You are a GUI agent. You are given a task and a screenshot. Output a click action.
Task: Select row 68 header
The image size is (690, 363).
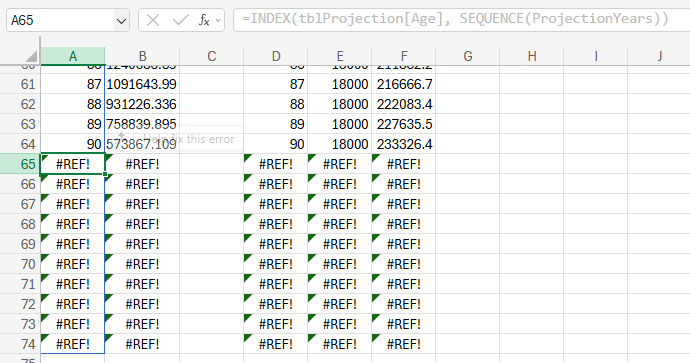[x=20, y=224]
